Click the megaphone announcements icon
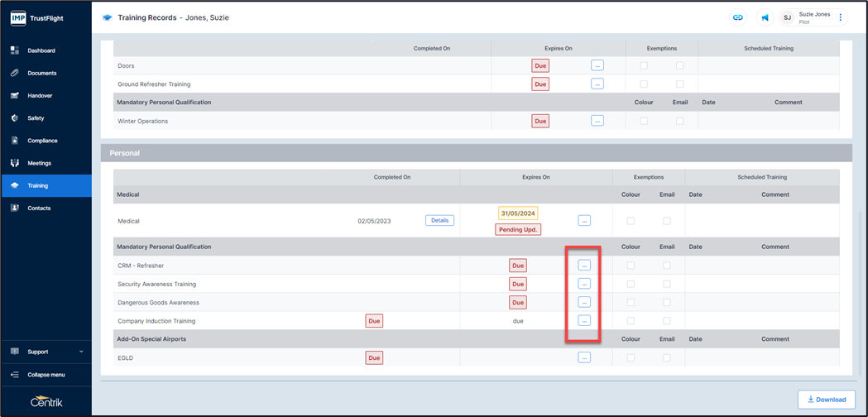This screenshot has width=868, height=417. coord(765,17)
